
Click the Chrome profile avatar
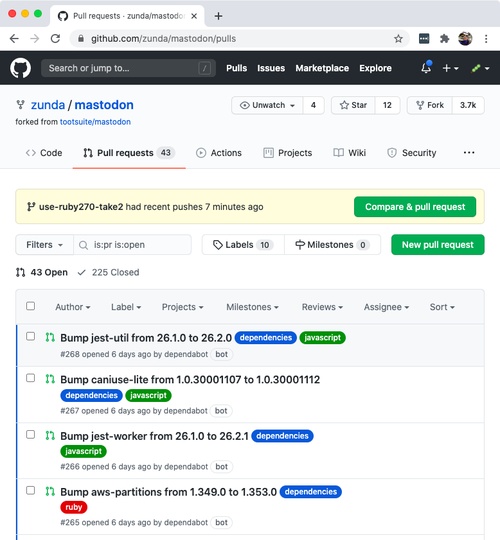point(465,39)
